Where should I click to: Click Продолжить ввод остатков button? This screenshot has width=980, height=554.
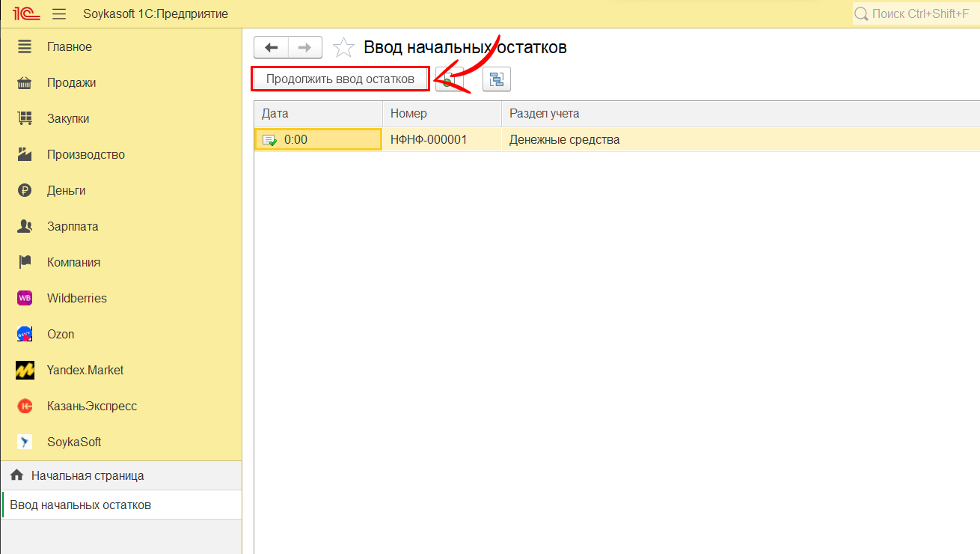(x=340, y=79)
